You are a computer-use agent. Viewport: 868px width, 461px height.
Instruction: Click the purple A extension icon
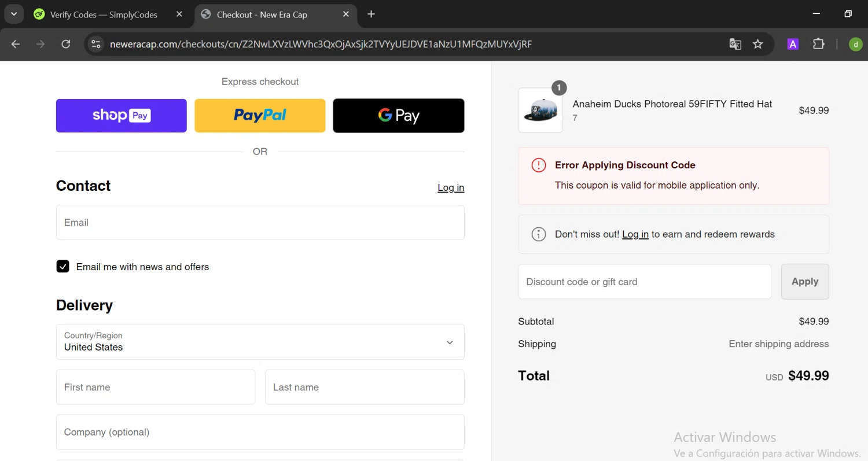pyautogui.click(x=793, y=44)
